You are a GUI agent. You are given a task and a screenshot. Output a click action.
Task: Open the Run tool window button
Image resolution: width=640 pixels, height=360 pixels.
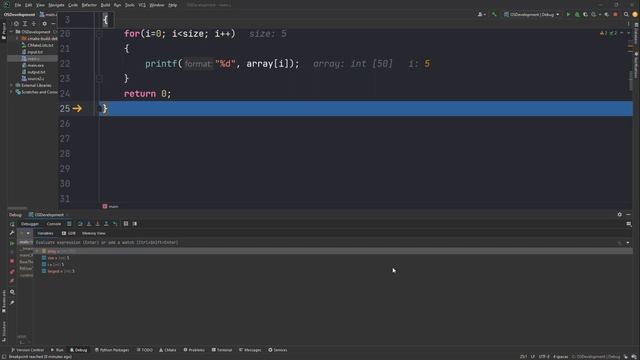click(57, 350)
